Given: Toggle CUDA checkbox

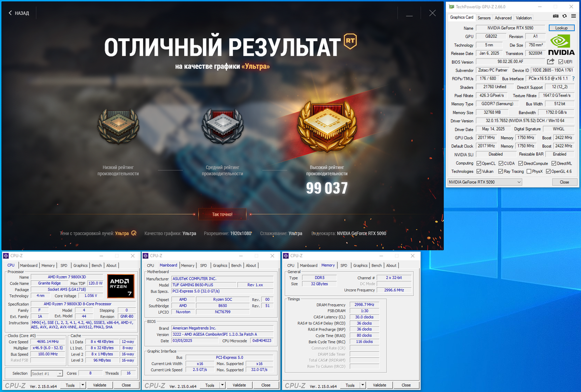Looking at the screenshot, I should (501, 163).
